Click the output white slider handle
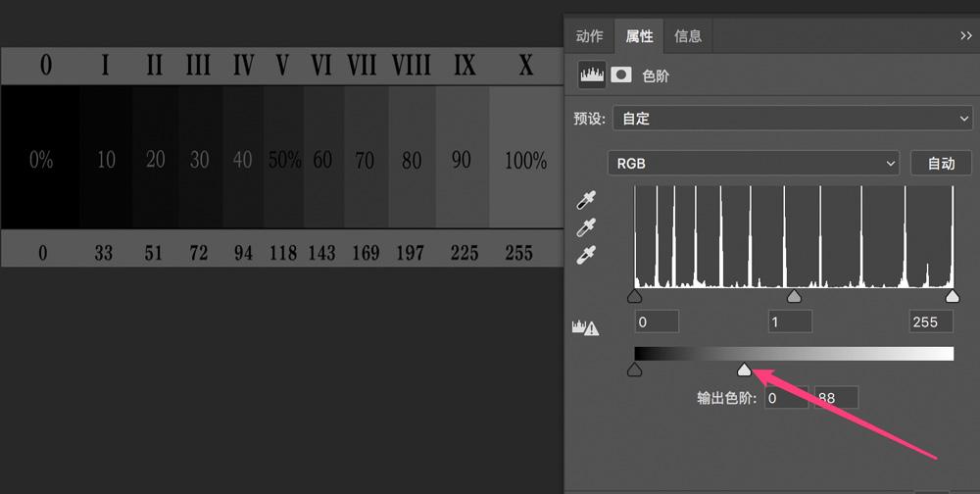The height and width of the screenshot is (494, 980). point(744,370)
